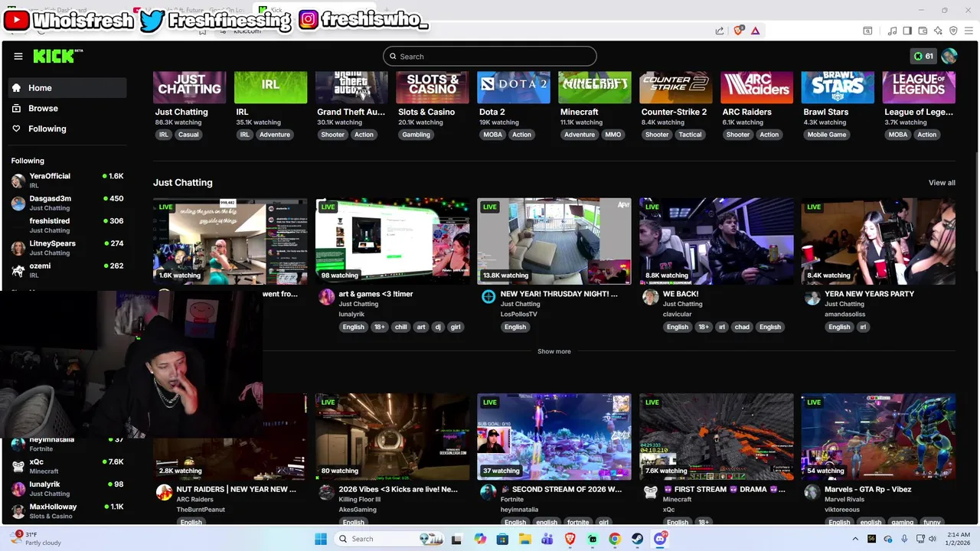Click LosPollosTV channel avatar icon

coord(488,297)
